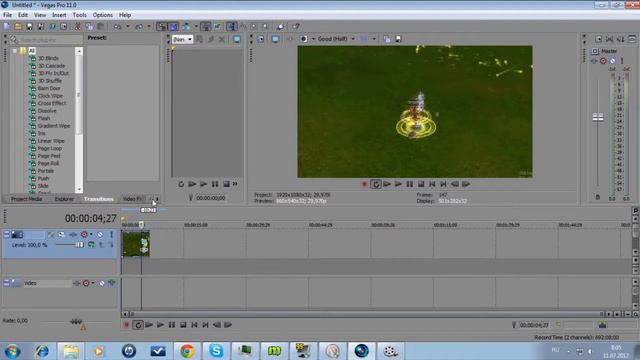Click the Undo arrow in main toolbar

[x=118, y=27]
